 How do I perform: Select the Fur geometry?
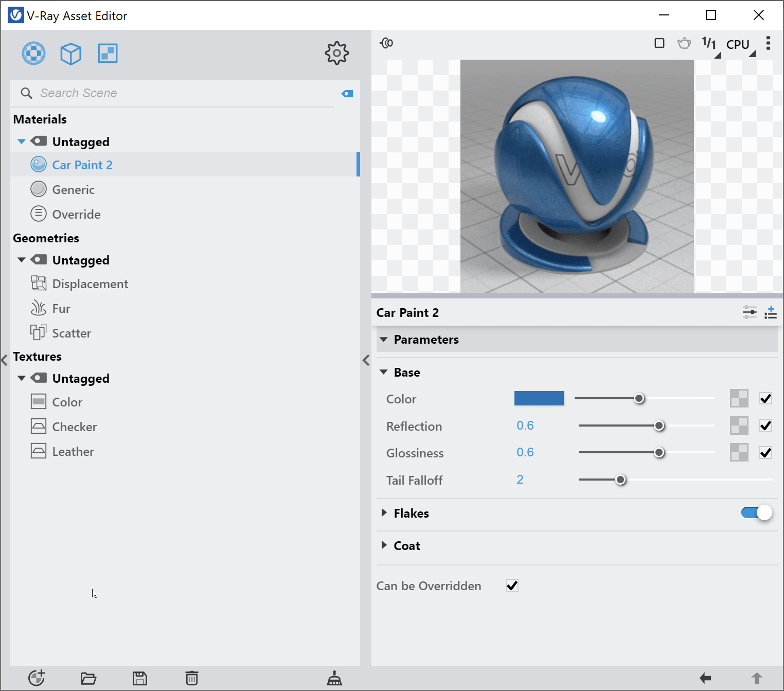point(185,308)
